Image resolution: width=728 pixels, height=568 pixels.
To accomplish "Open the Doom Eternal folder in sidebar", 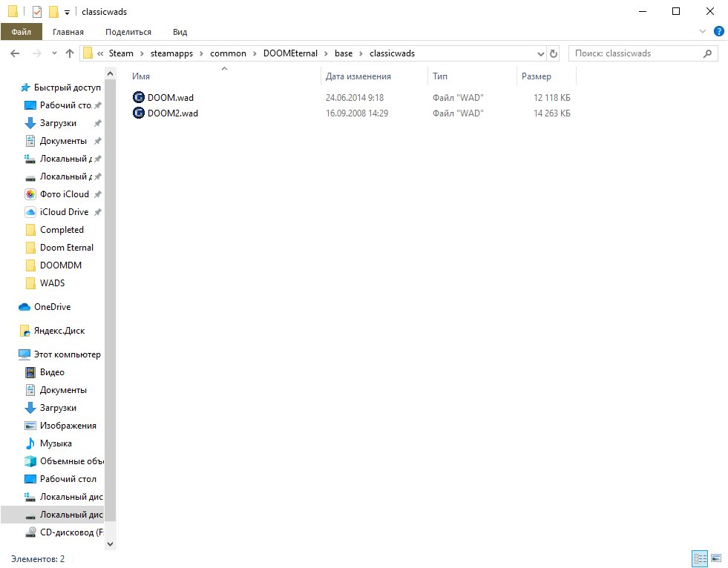I will (x=66, y=248).
